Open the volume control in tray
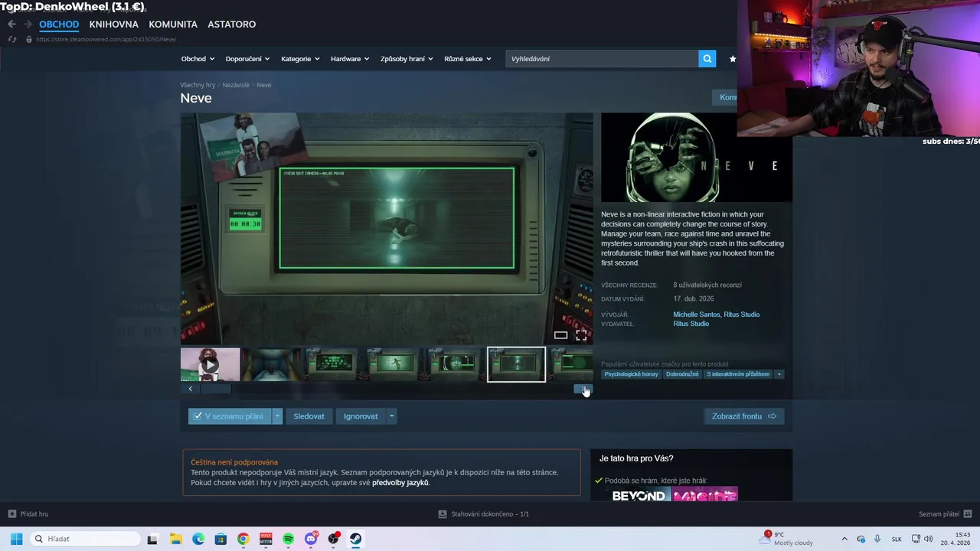The height and width of the screenshot is (551, 980). click(929, 539)
